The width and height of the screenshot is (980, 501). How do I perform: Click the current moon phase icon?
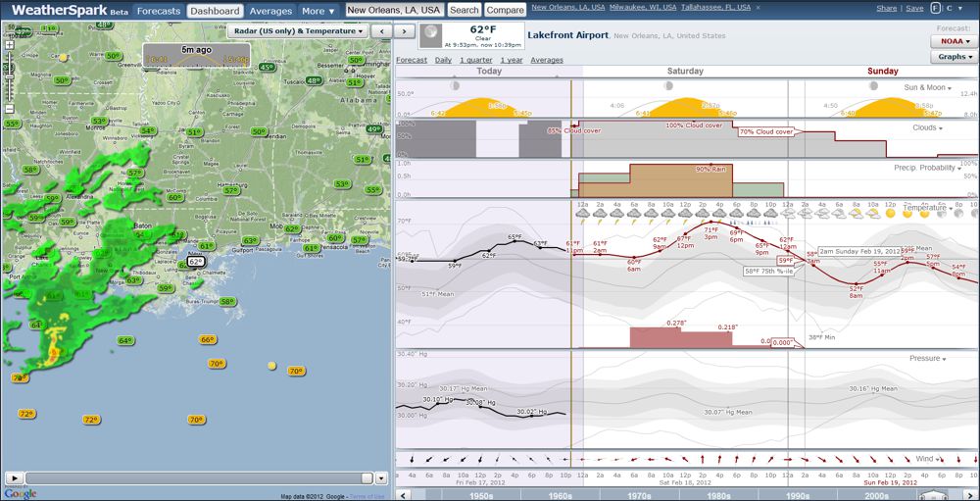429,36
